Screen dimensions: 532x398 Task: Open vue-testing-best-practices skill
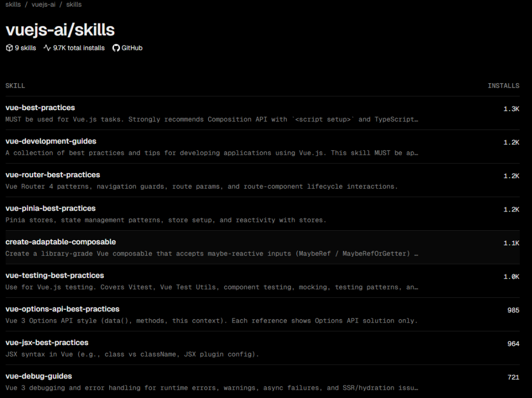tap(55, 275)
